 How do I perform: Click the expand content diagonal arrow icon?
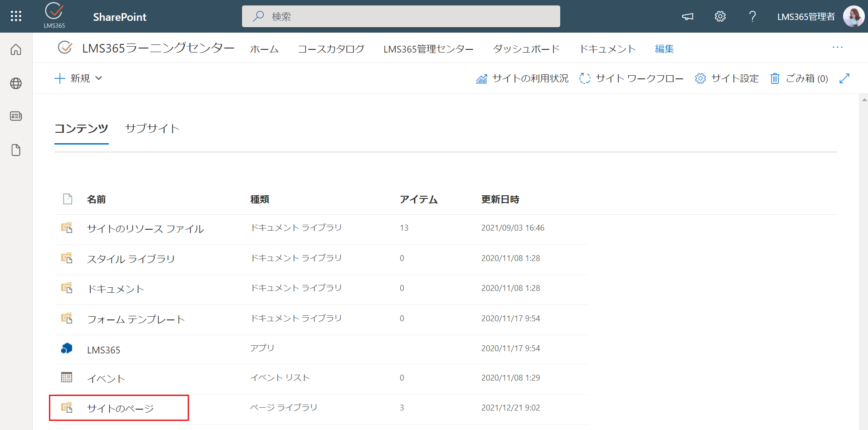coord(844,78)
